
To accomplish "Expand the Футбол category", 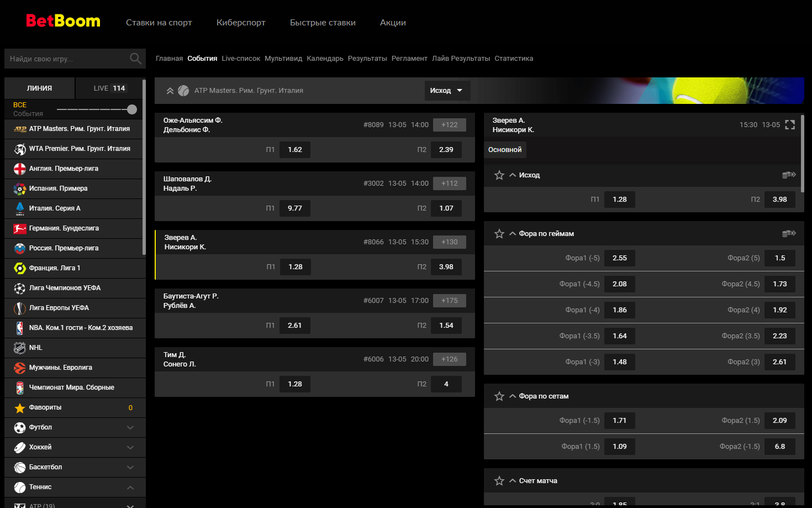I will point(130,427).
